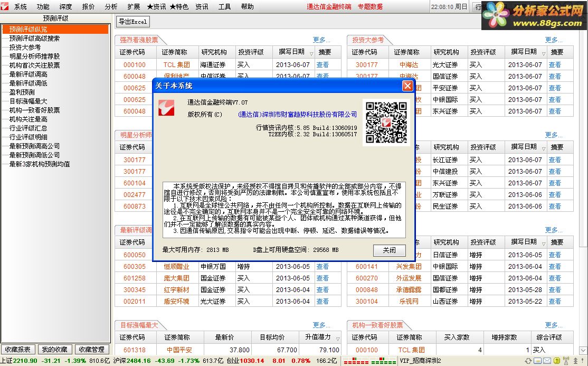Image resolution: width=588 pixels, height=366 pixels.
Task: Click sort arrow in 机构首次关注 right table header
Action: (x=543, y=148)
